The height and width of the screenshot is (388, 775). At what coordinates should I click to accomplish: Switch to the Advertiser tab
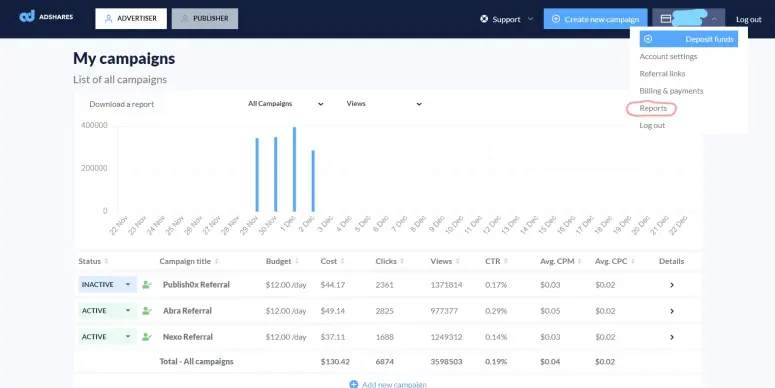(x=131, y=19)
